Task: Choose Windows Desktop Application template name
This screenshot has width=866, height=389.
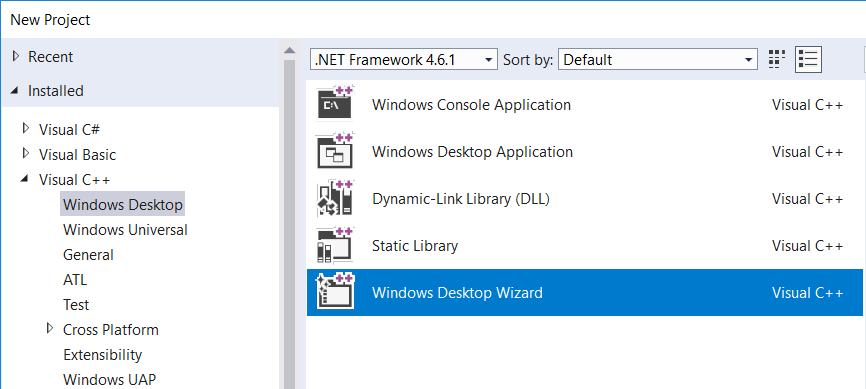Action: pyautogui.click(x=473, y=151)
